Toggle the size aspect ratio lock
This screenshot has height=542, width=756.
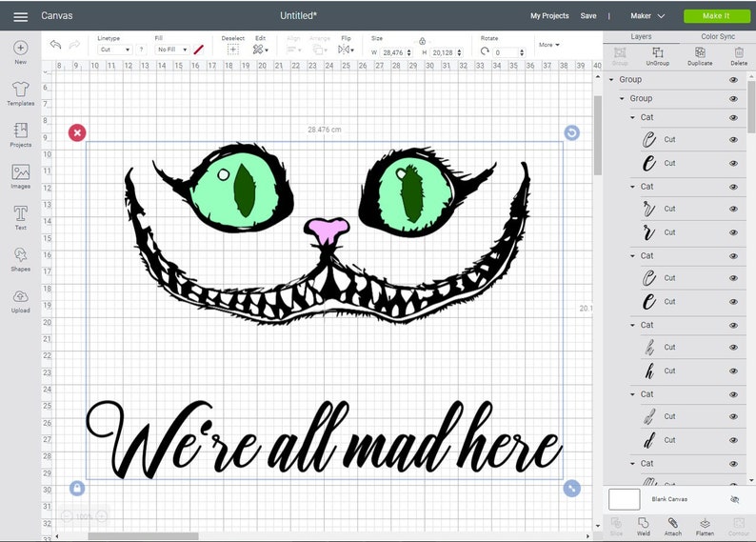[x=423, y=41]
